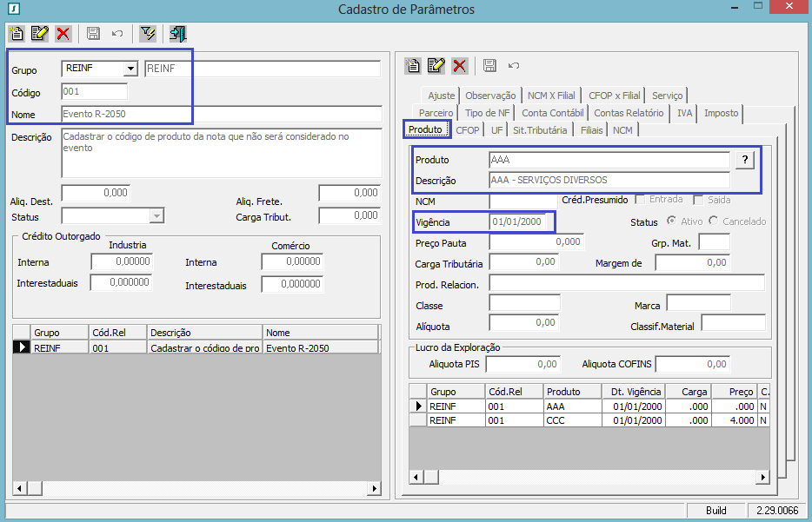The image size is (812, 522).
Task: Select the Cancelado status radio button
Action: pyautogui.click(x=714, y=221)
